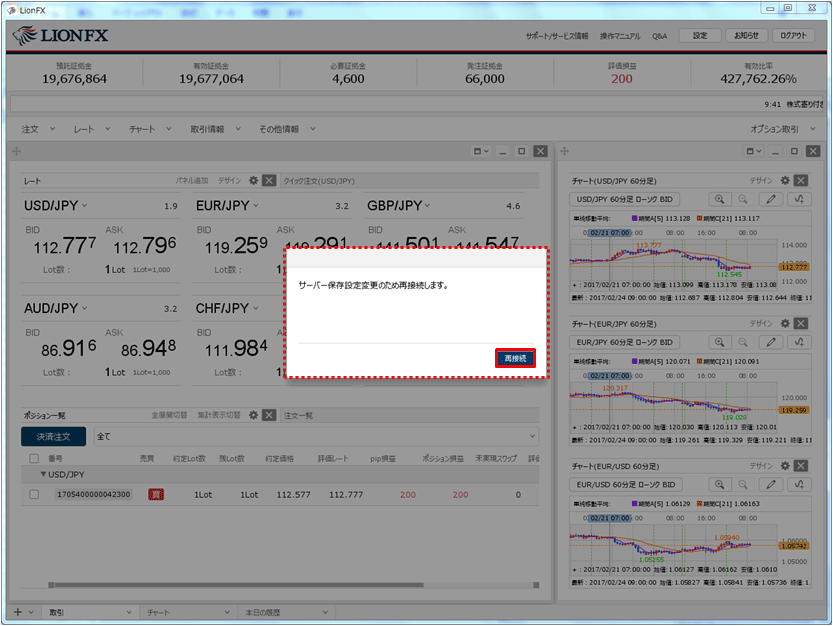Click the plus add-tab icon at bottom
Viewport: 833px width, 626px height.
click(18, 612)
